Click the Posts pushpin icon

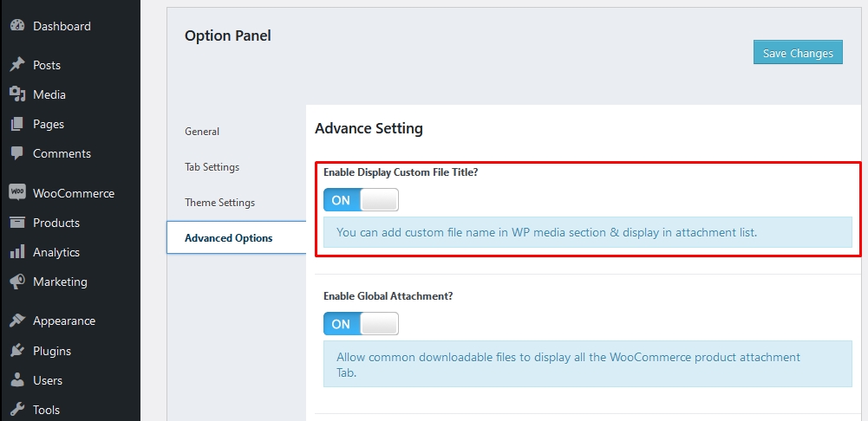click(x=17, y=65)
